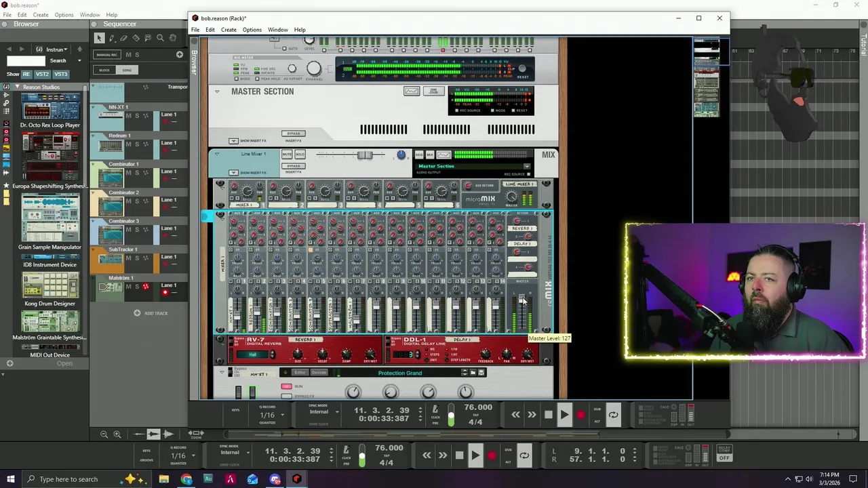
Task: Go up one folder level in Browser
Action: (79, 49)
